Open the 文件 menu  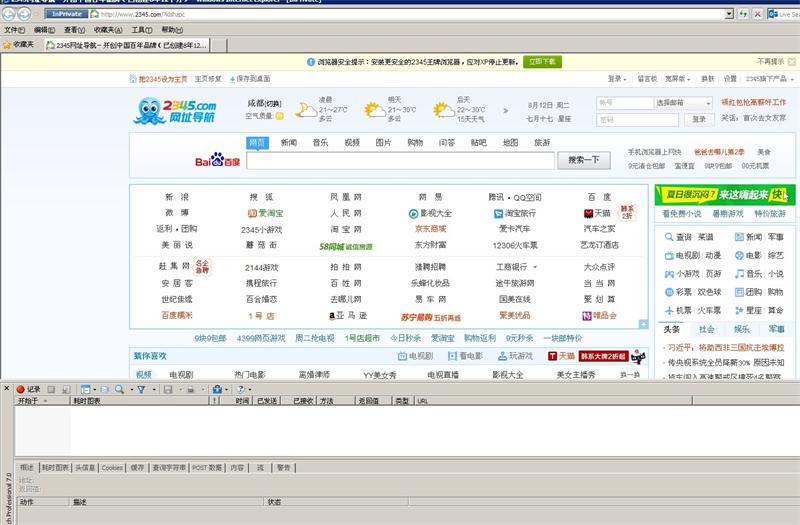(x=14, y=30)
